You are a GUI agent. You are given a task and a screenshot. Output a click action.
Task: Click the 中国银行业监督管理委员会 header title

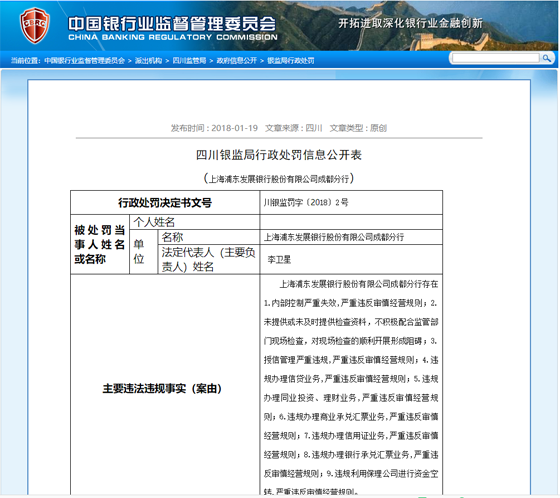pyautogui.click(x=172, y=24)
